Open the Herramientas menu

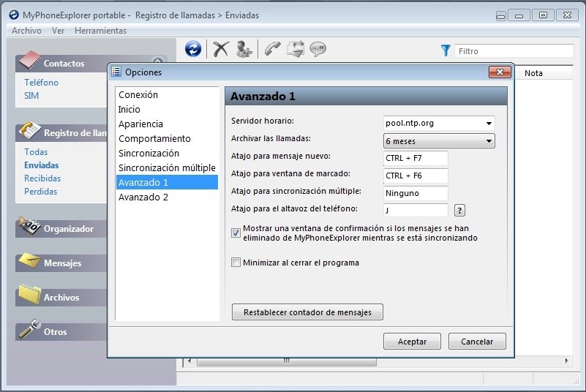click(100, 31)
